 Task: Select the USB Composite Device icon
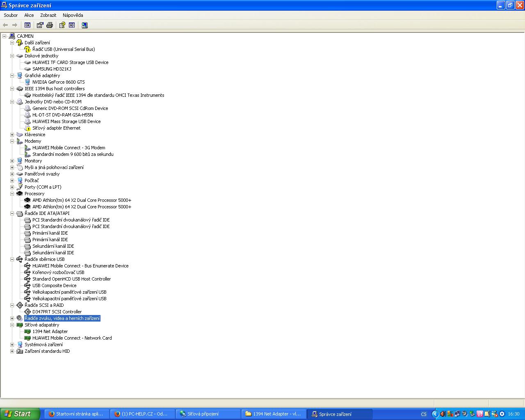point(27,285)
